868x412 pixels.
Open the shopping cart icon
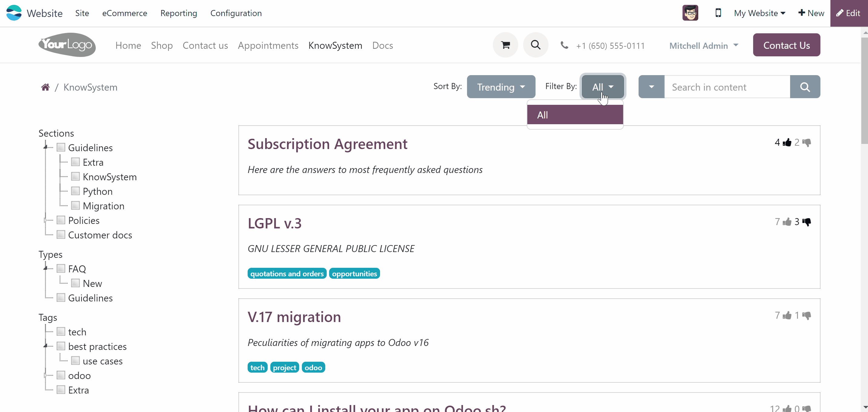[506, 45]
